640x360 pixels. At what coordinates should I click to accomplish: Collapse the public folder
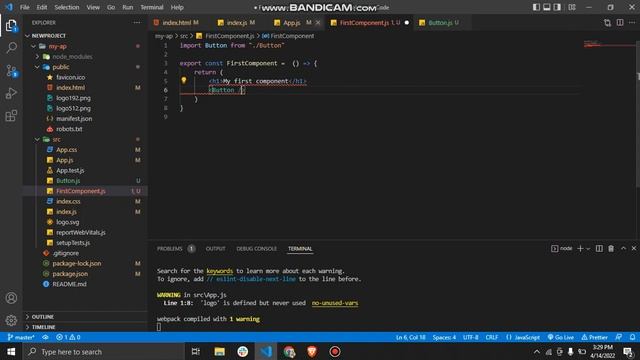tap(37, 67)
